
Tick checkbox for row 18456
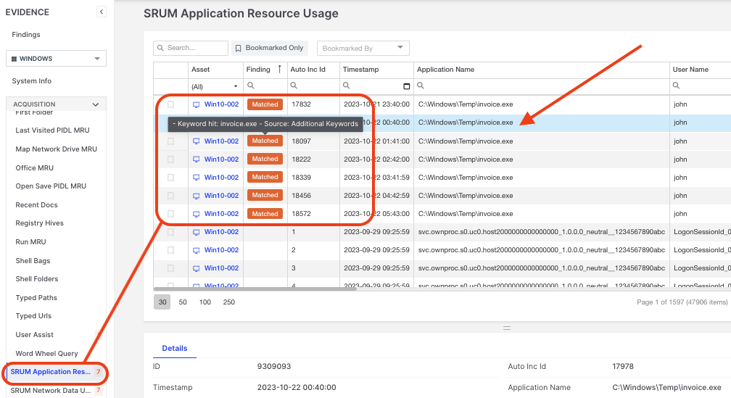click(171, 196)
